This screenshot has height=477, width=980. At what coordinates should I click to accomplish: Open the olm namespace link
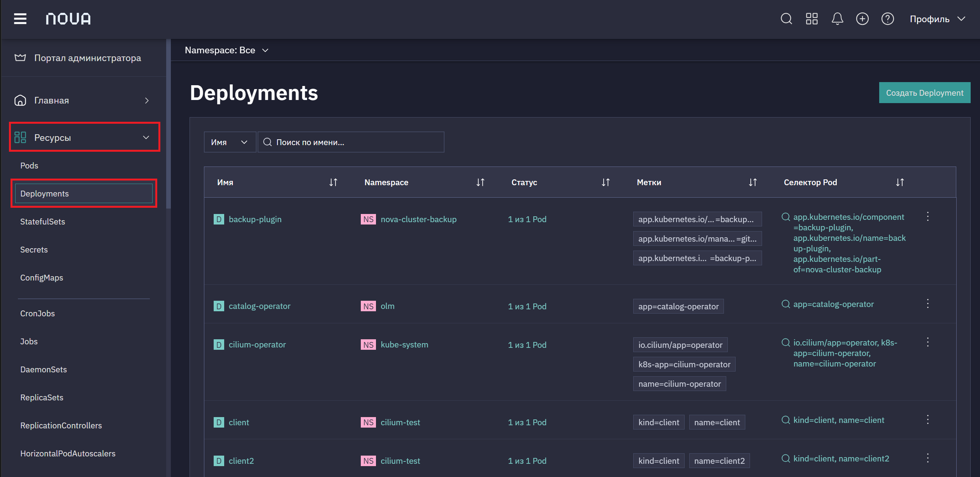387,306
